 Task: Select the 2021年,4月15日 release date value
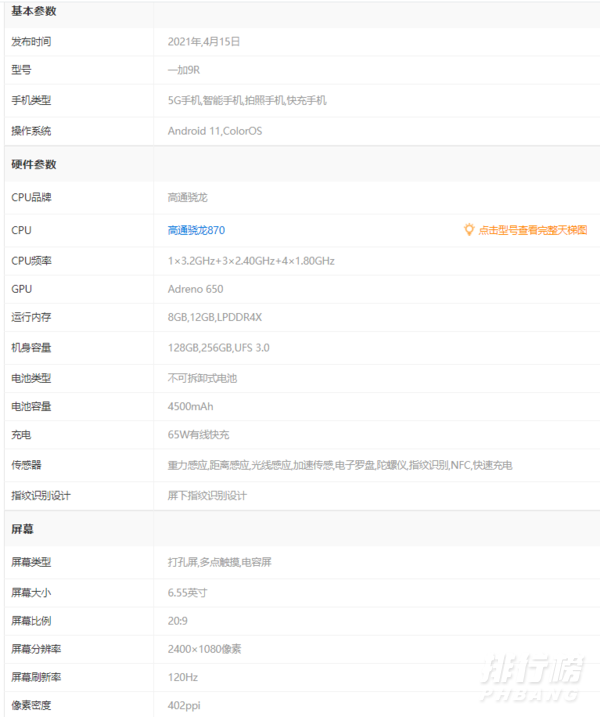pyautogui.click(x=204, y=42)
